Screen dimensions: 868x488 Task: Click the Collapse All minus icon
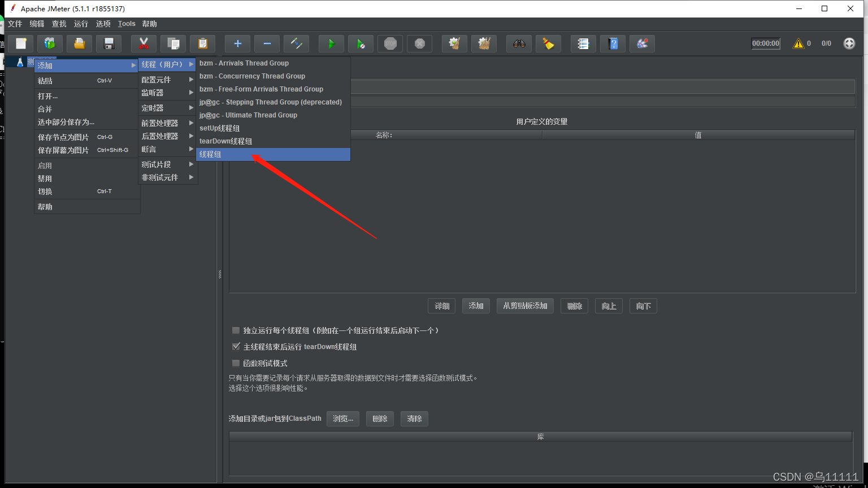267,43
